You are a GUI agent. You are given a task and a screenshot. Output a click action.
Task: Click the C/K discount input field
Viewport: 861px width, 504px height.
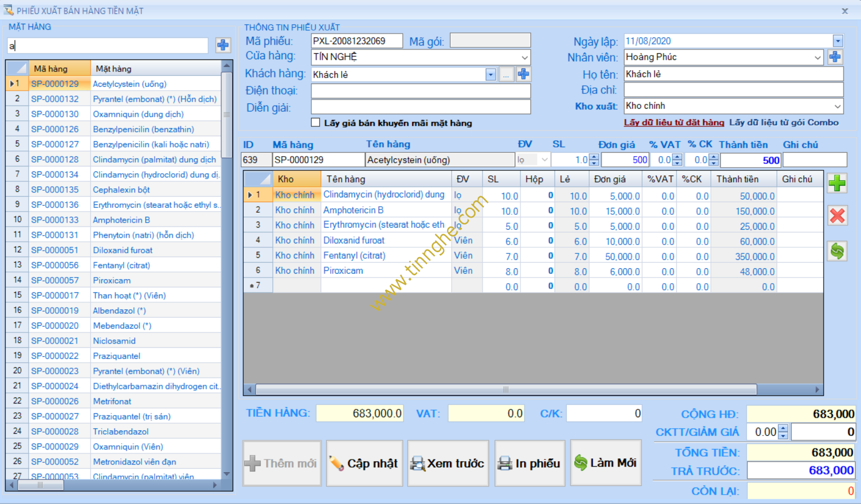(604, 413)
